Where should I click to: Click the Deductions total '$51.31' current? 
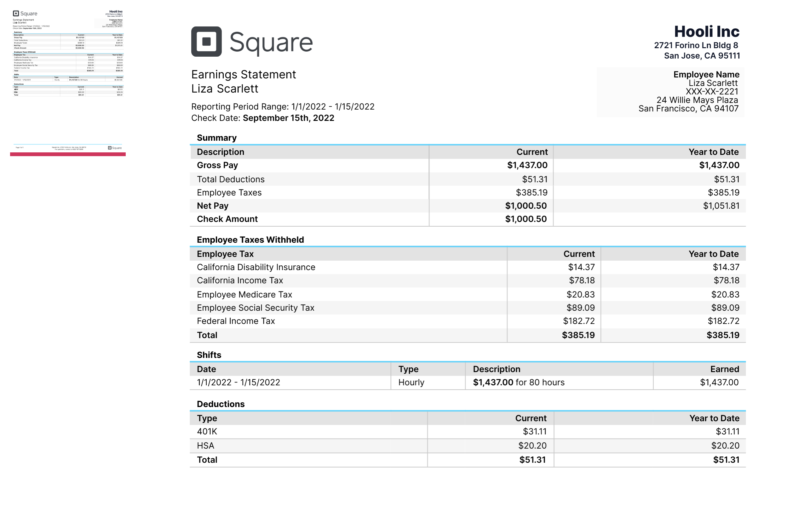pyautogui.click(x=533, y=460)
